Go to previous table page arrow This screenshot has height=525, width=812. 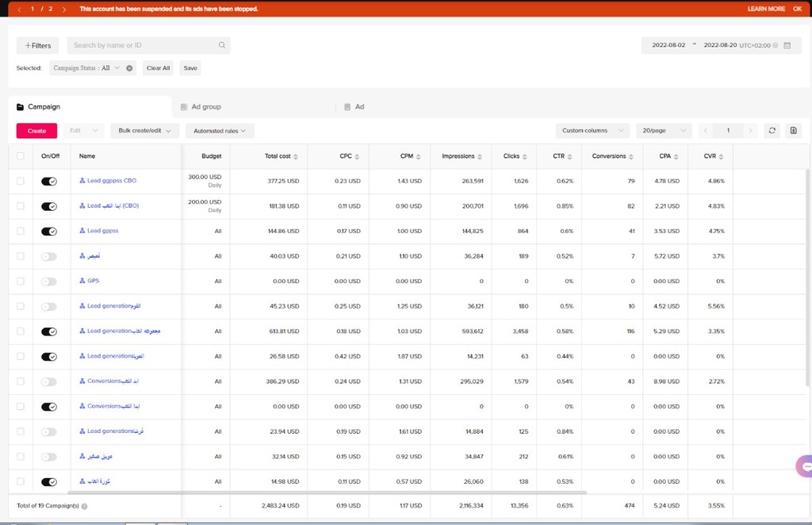point(705,131)
